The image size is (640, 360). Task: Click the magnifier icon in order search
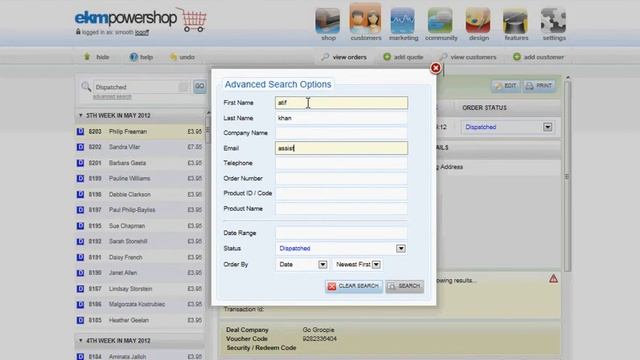pyautogui.click(x=86, y=87)
